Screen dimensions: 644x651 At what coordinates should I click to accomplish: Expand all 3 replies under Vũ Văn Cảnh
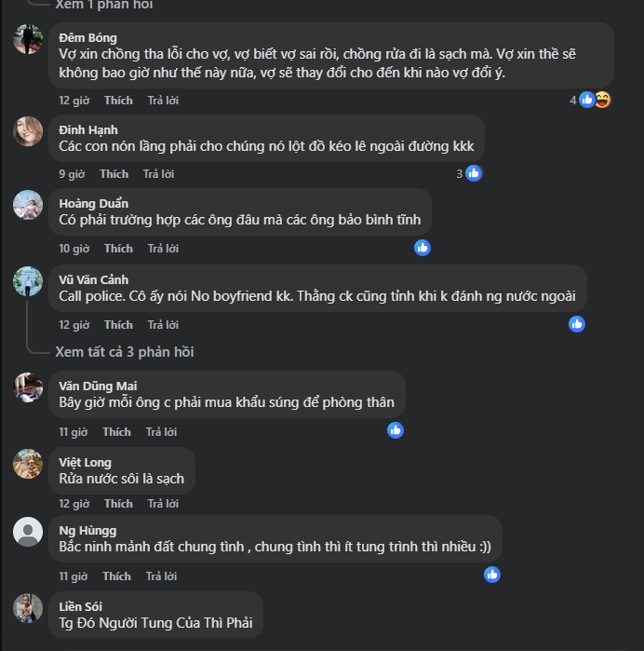pos(124,352)
